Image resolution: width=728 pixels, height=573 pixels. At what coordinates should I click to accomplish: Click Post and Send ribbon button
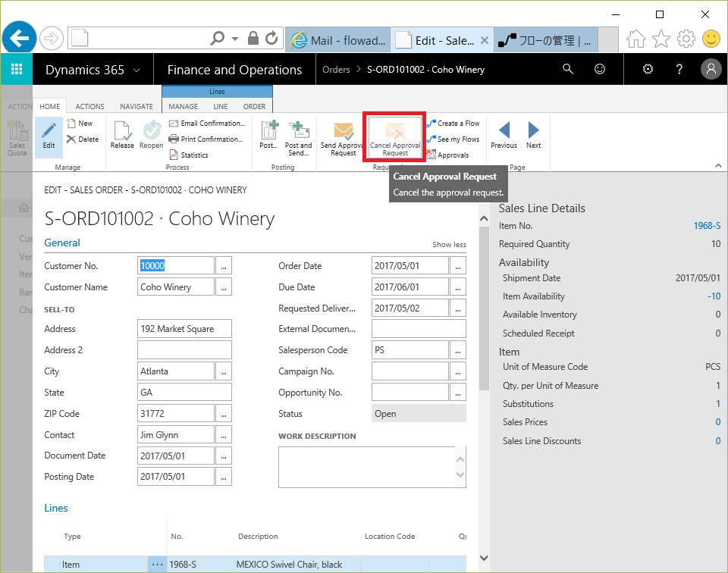click(x=298, y=138)
